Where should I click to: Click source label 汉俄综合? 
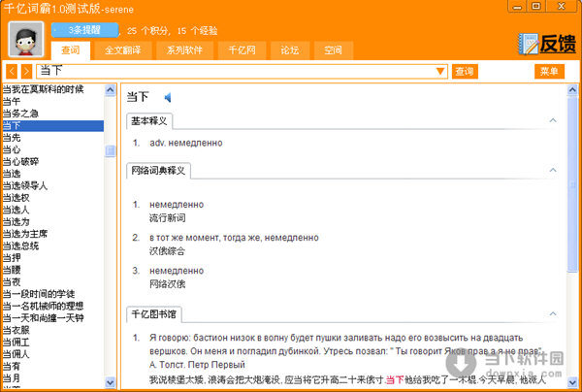[x=167, y=251]
